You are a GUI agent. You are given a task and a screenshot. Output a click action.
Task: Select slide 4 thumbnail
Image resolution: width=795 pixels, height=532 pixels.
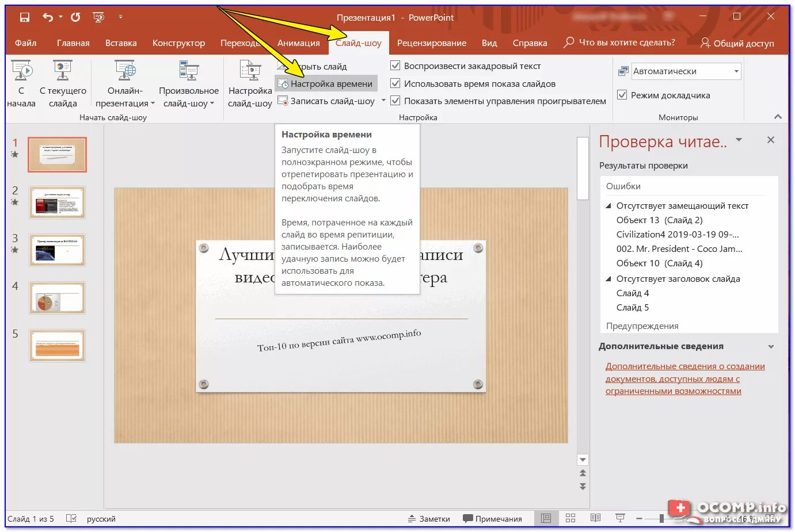(58, 298)
